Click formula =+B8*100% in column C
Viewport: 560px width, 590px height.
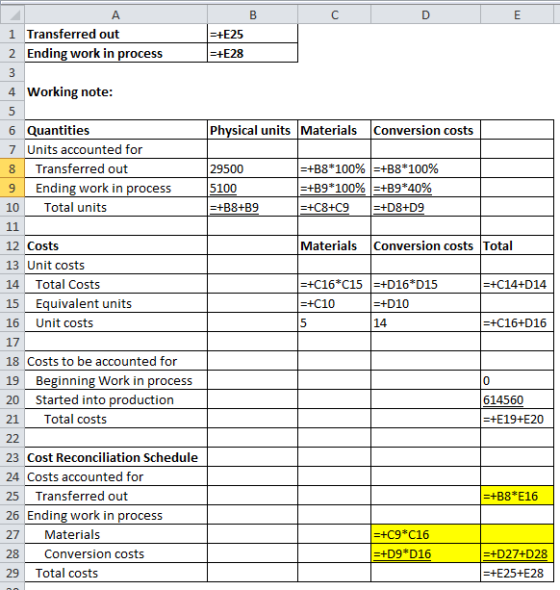[x=334, y=169]
